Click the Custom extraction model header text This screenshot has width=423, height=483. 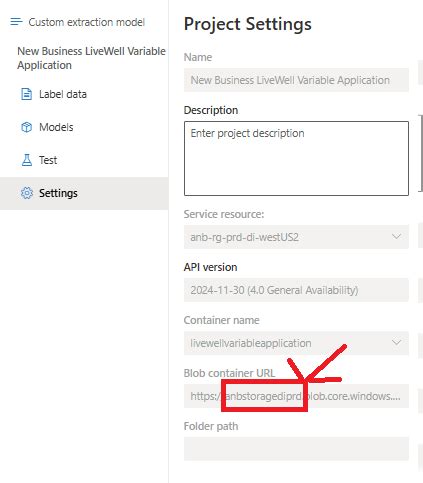click(87, 22)
